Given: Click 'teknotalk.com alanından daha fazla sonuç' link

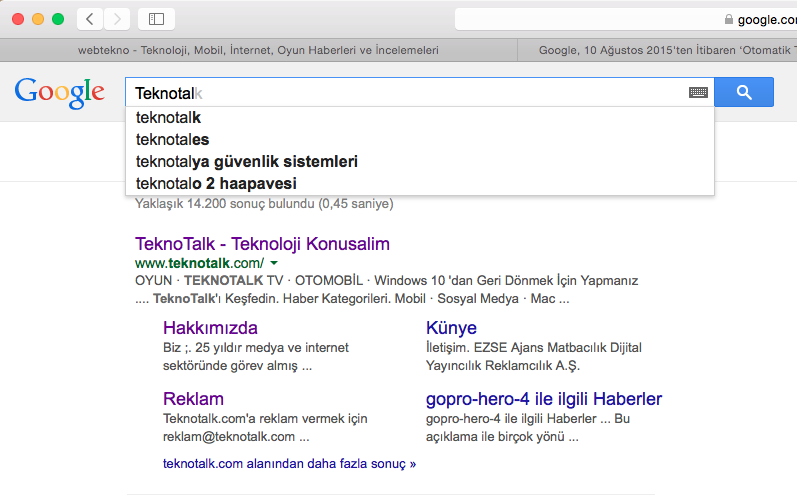Looking at the screenshot, I should (289, 463).
